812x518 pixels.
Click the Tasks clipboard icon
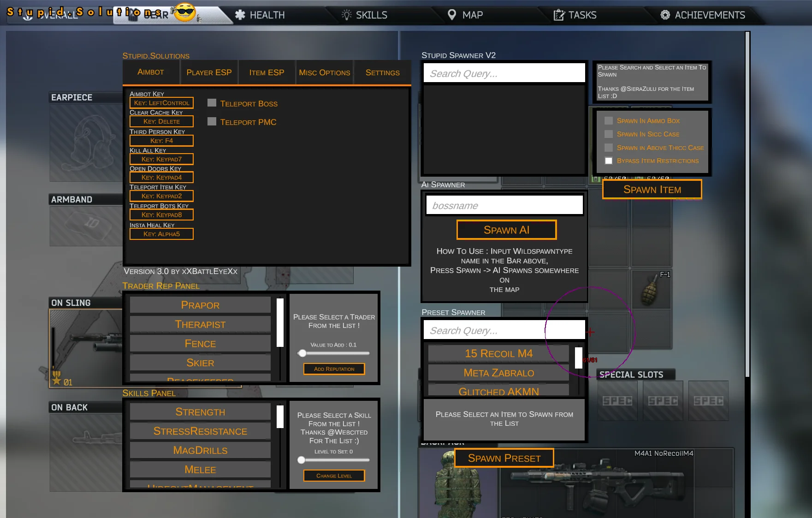pyautogui.click(x=558, y=15)
